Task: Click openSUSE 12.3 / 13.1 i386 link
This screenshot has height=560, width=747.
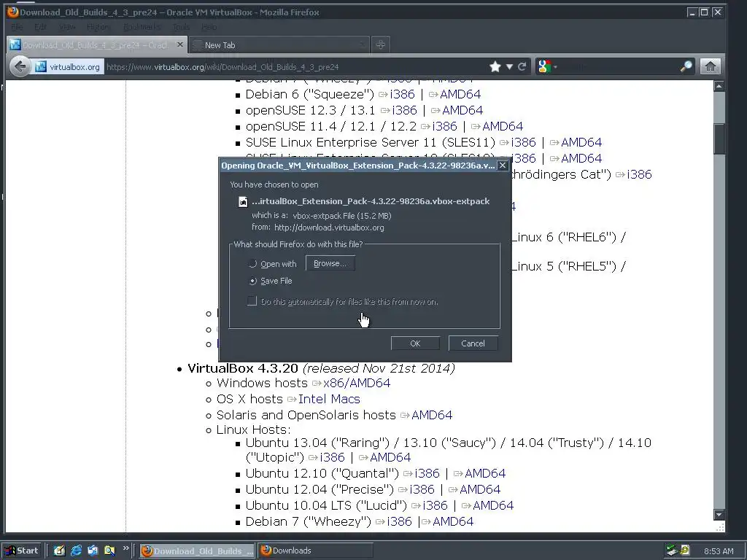Action: pos(404,111)
